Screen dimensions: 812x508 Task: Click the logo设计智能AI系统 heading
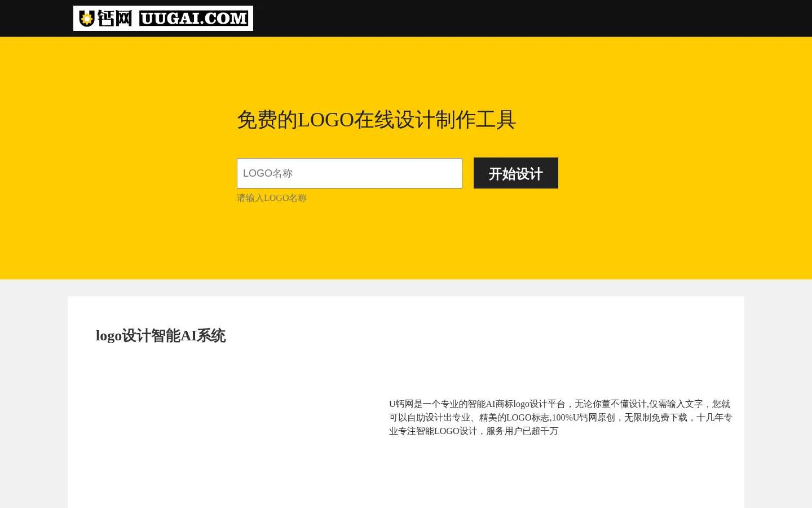161,336
